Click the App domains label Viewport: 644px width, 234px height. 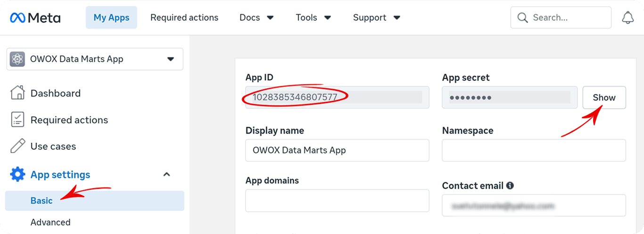(272, 180)
